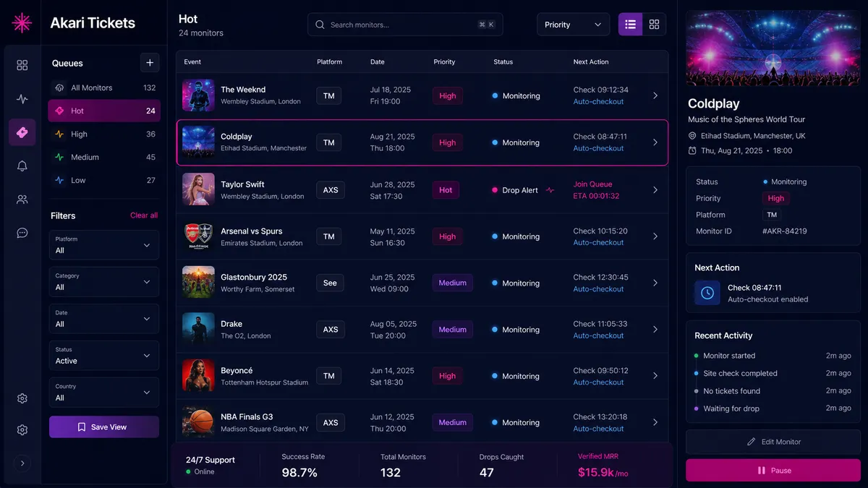This screenshot has width=868, height=488.
Task: Sort by the Status column header
Action: (503, 62)
